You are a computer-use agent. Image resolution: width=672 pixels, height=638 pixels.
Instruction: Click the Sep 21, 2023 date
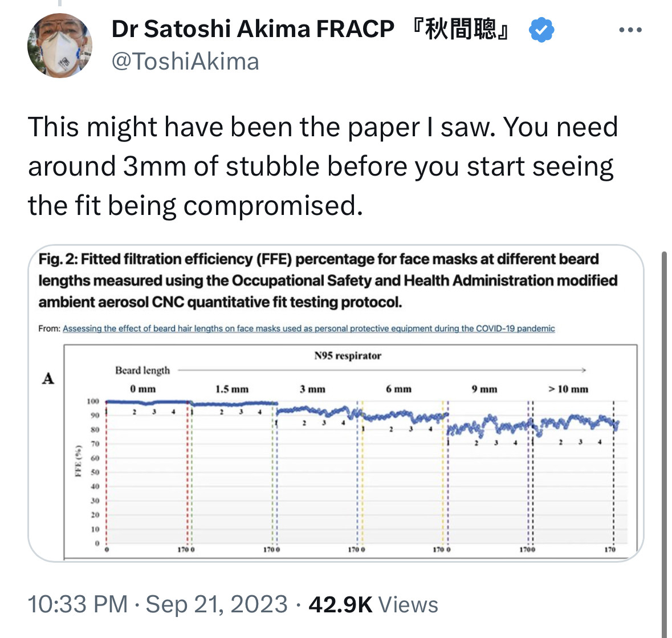click(217, 604)
